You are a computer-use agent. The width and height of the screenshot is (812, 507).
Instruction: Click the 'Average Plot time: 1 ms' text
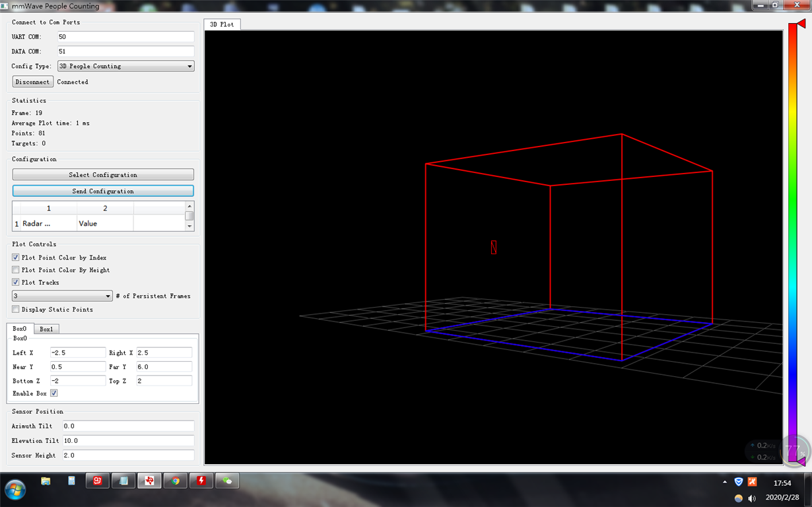[x=51, y=123]
